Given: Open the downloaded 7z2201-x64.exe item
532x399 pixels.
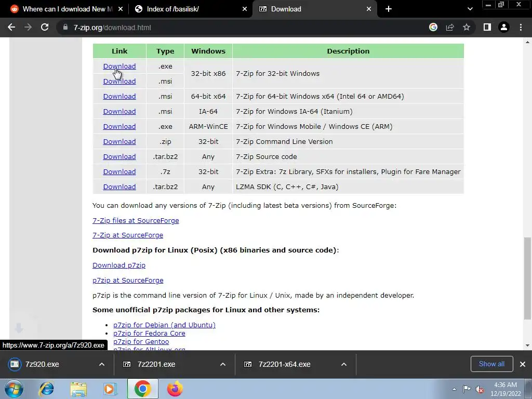Looking at the screenshot, I should (x=284, y=364).
